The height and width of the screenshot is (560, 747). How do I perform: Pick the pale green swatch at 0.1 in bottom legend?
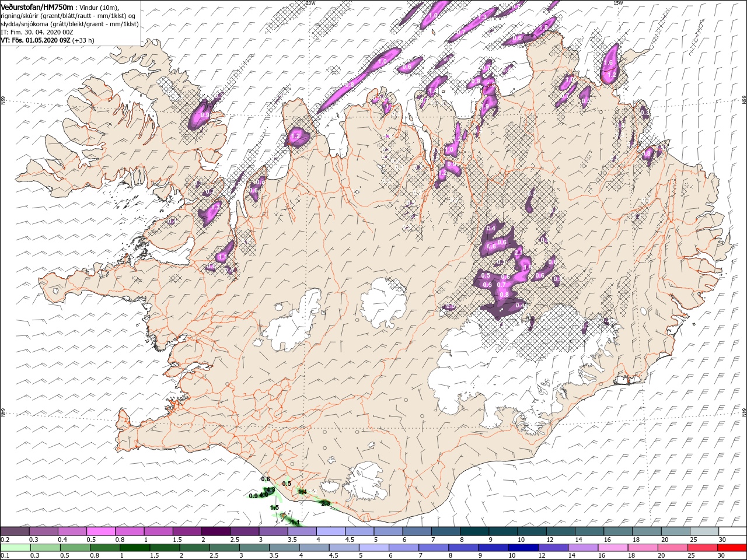tap(15, 548)
